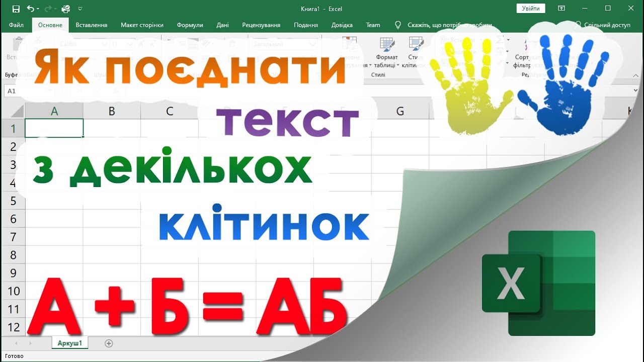Add a new sheet with plus button
The height and width of the screenshot is (362, 644).
click(x=109, y=343)
